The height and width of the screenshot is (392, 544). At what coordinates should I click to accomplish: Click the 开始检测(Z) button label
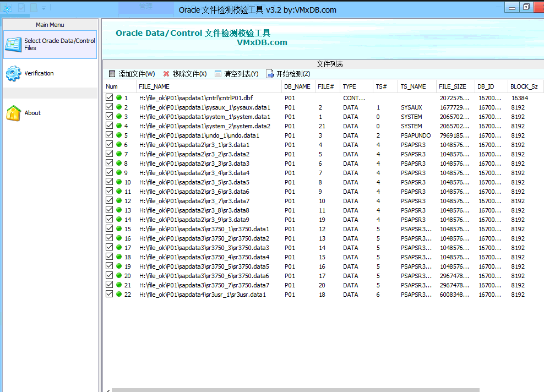pos(293,74)
